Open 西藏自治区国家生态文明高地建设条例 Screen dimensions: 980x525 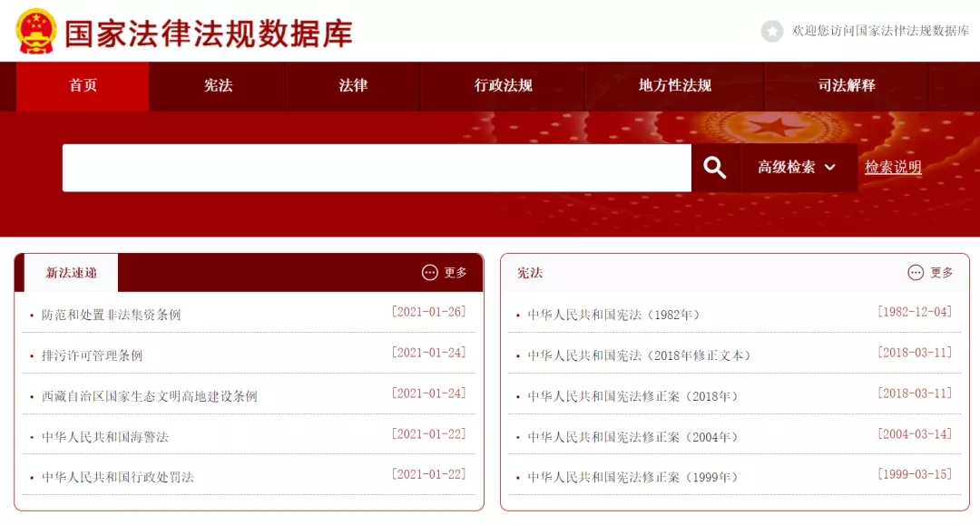[x=150, y=395]
